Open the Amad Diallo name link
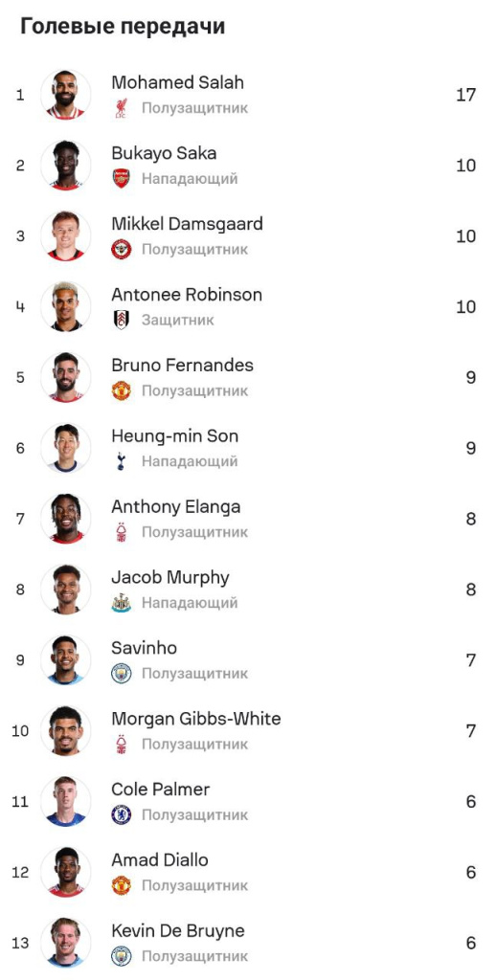496x980 pixels. coord(160,860)
